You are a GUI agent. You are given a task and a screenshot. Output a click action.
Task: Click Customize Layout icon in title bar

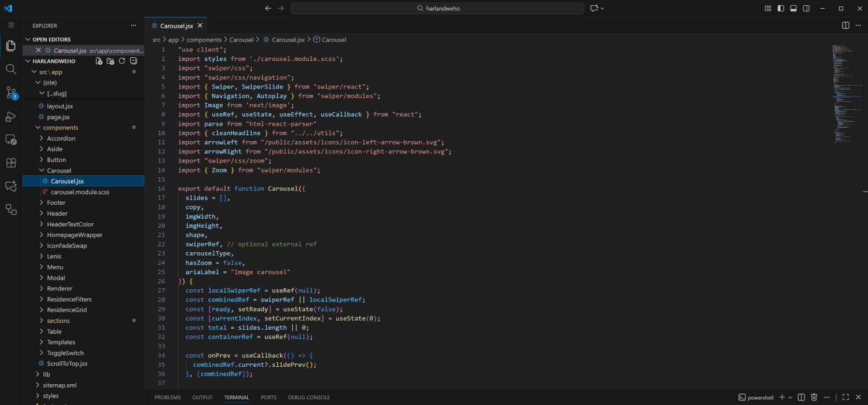coord(768,9)
